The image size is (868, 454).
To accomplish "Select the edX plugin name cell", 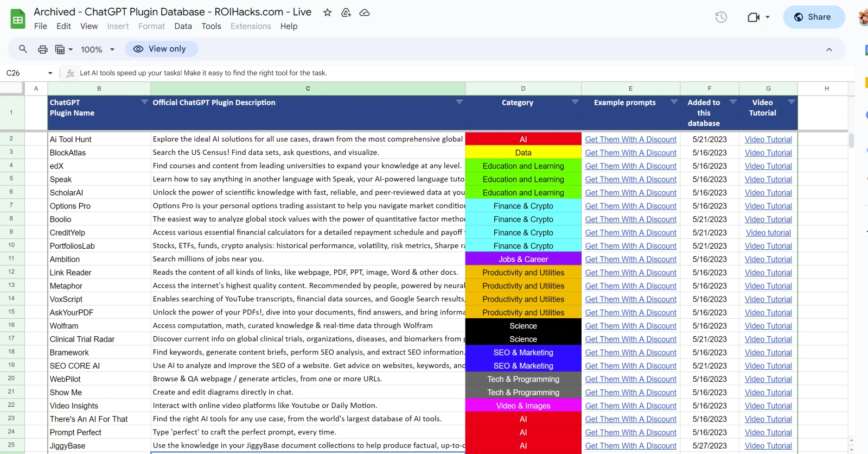I will click(99, 166).
